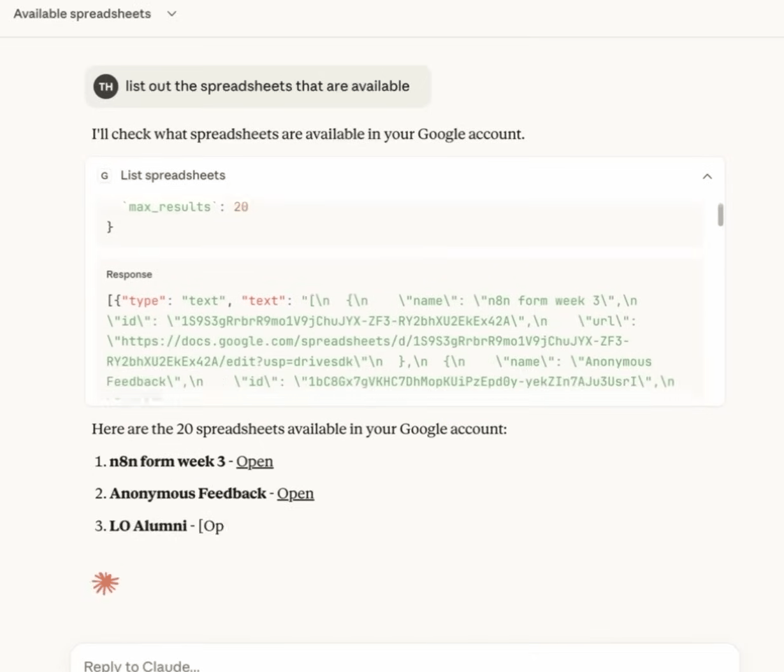This screenshot has height=672, width=784.
Task: Open the Anonymous Feedback spreadsheet link
Action: (295, 494)
